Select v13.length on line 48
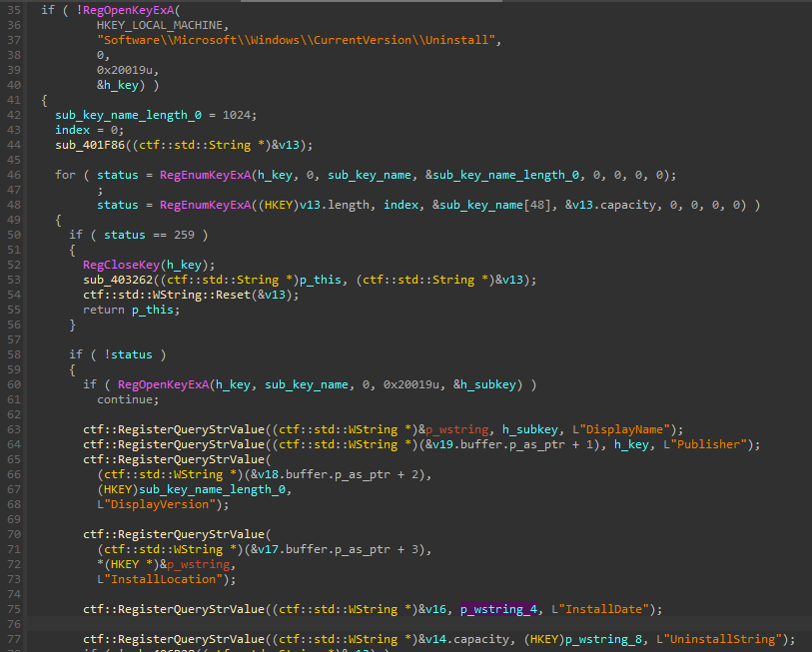The image size is (812, 652). tap(335, 205)
